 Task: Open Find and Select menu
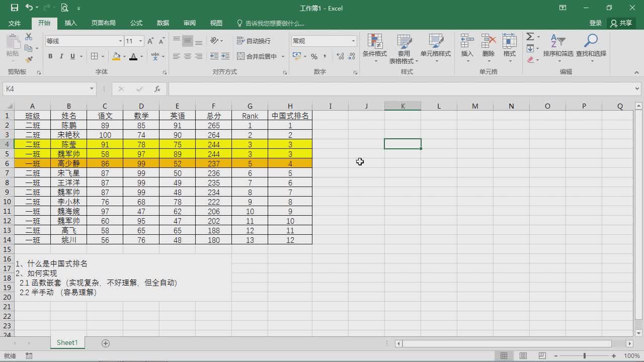pyautogui.click(x=591, y=49)
